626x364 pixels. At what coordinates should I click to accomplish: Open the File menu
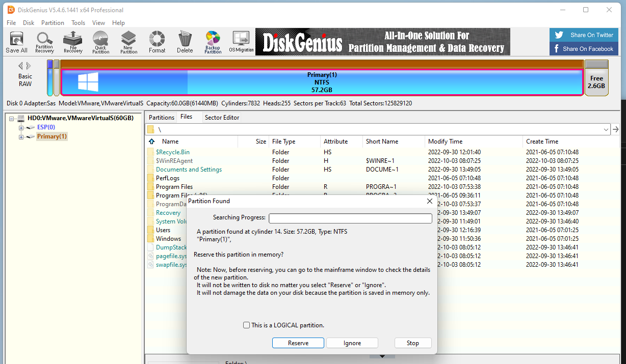click(x=11, y=23)
